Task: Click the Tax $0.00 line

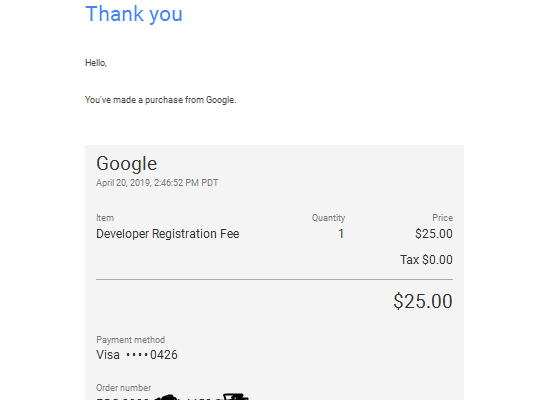Action: click(426, 260)
